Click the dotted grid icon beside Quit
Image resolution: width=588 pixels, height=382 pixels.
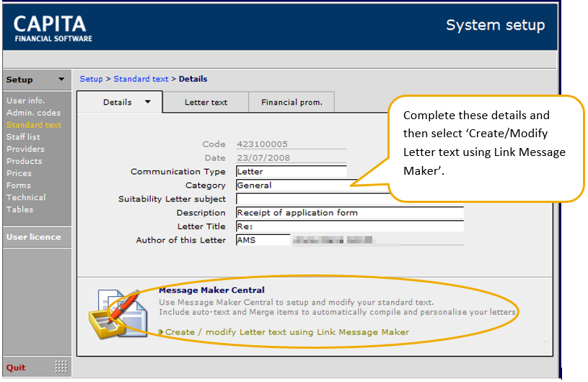coord(61,367)
